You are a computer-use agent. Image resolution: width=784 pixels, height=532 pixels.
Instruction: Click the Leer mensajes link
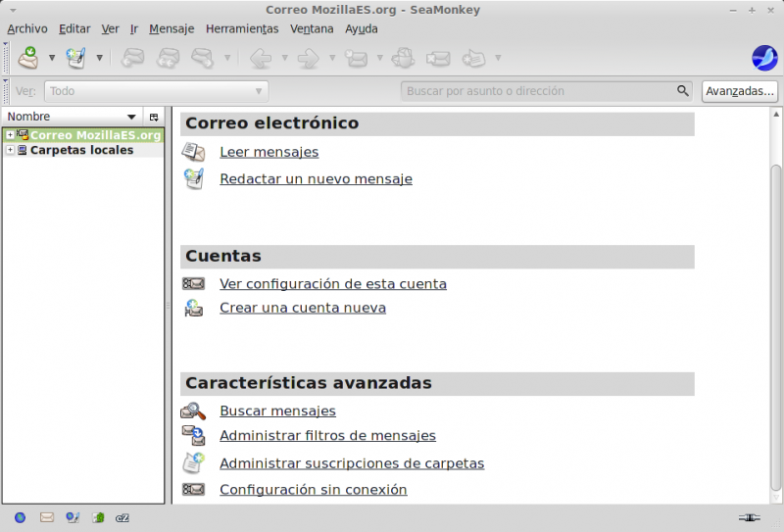pyautogui.click(x=269, y=152)
